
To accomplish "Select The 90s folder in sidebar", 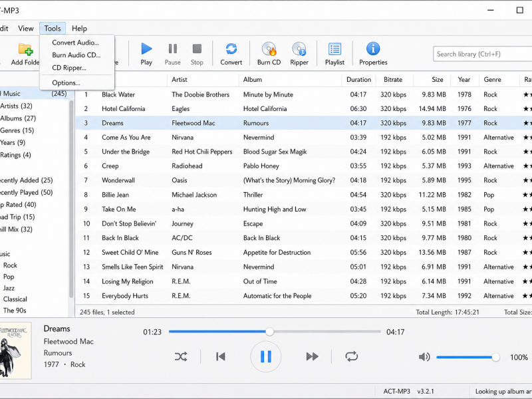I will [x=15, y=311].
